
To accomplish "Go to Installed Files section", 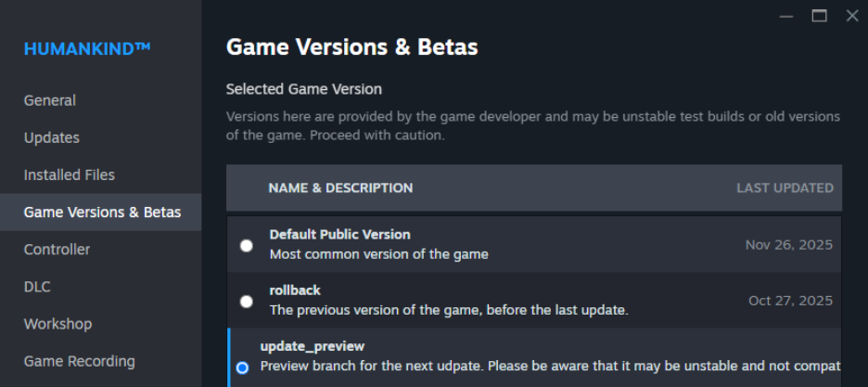I will 70,174.
